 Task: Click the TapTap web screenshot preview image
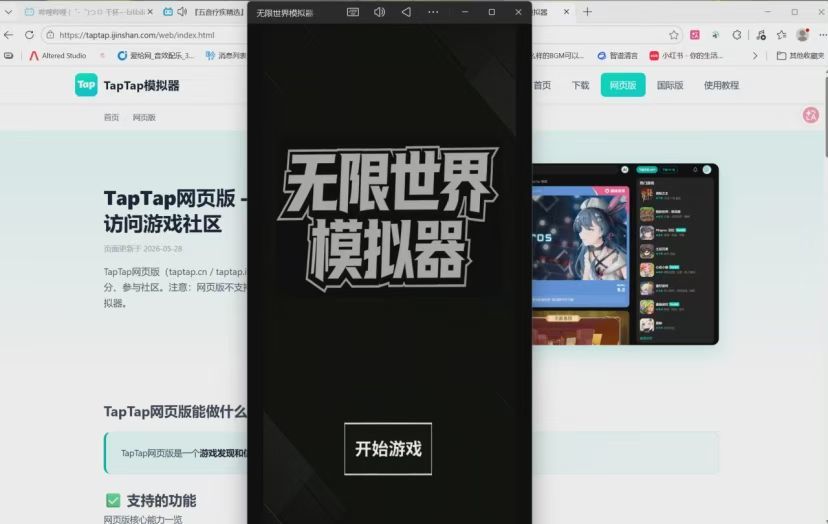pos(625,254)
